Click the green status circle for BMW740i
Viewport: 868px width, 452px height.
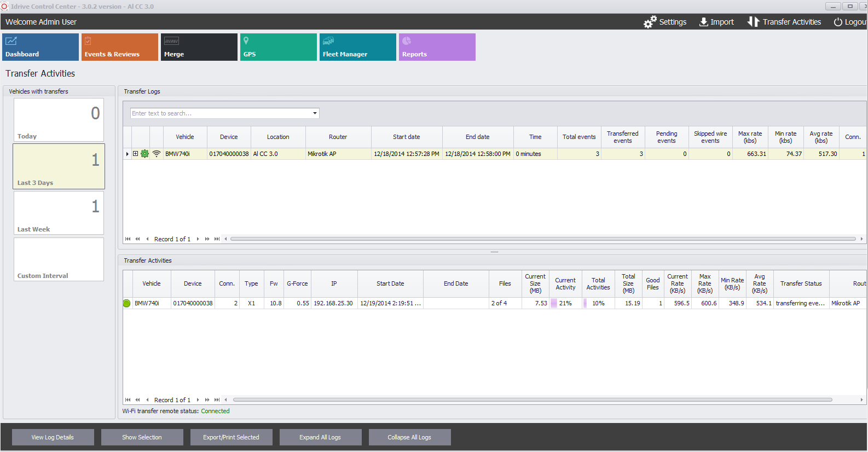pos(127,303)
